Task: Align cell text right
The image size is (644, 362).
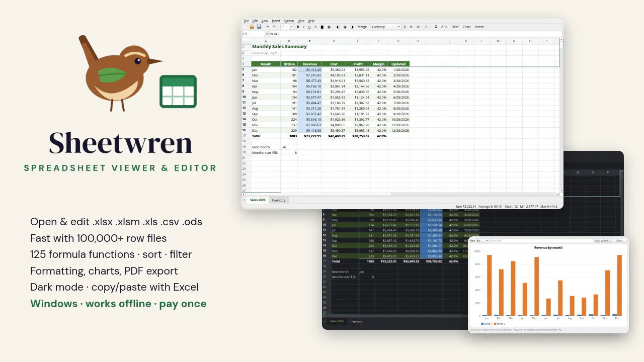Action: [x=352, y=27]
